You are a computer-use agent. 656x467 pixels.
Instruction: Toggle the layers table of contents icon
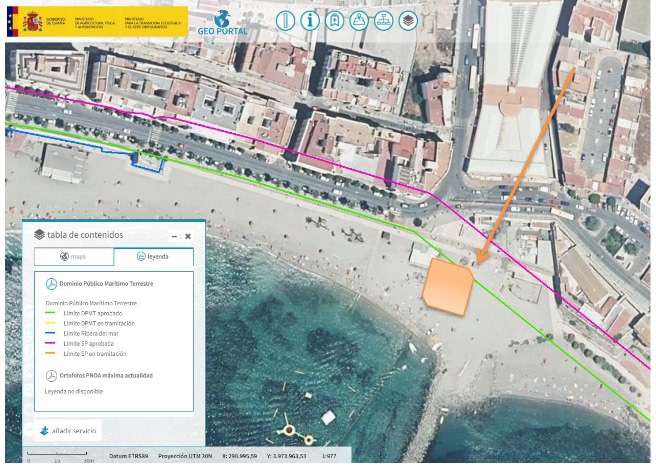(408, 21)
